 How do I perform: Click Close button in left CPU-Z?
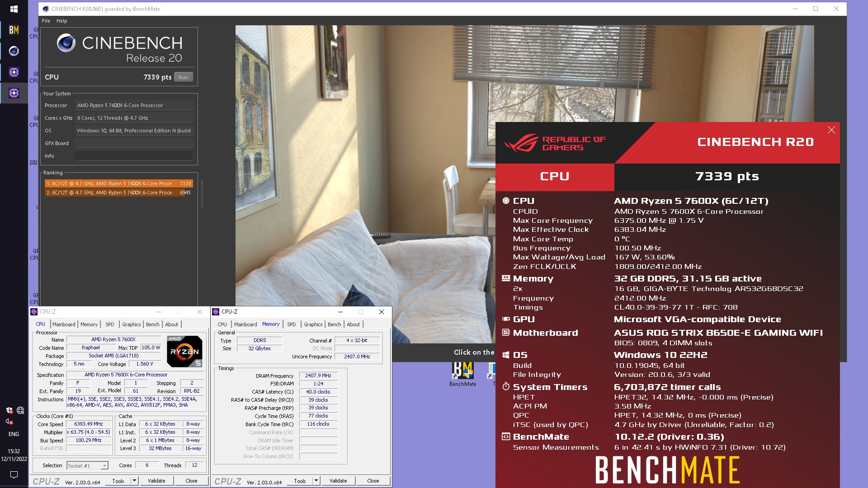pos(191,481)
